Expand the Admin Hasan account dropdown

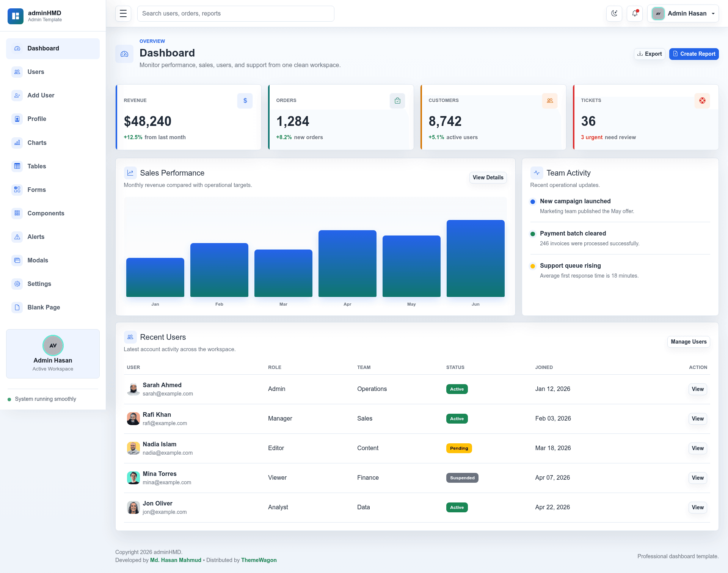(683, 14)
